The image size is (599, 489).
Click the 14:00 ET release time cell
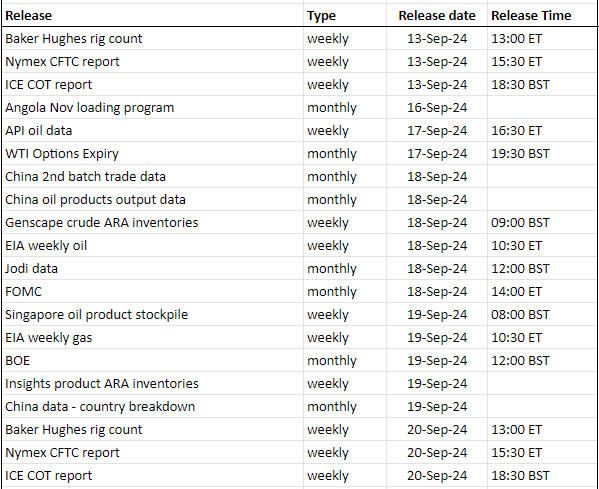543,291
